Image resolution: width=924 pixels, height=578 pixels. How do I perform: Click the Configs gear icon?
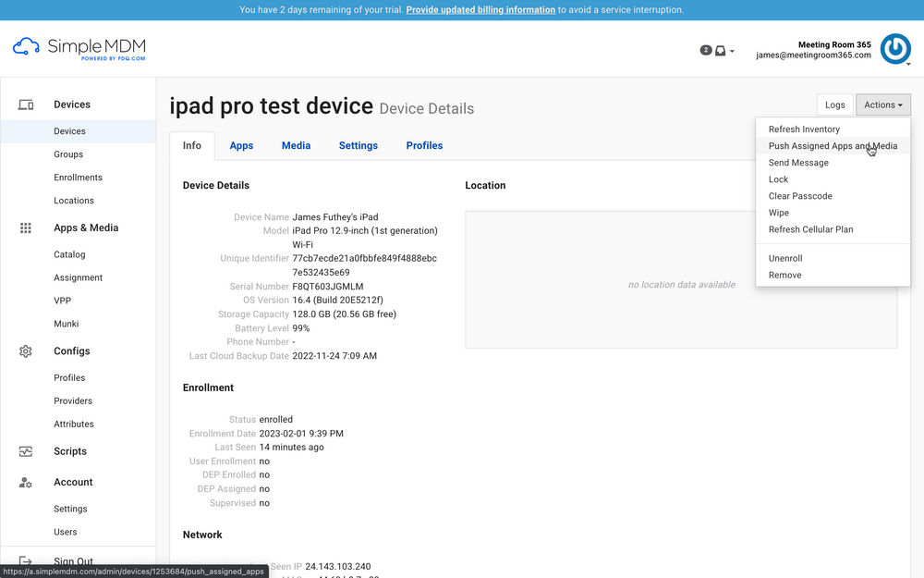coord(25,351)
